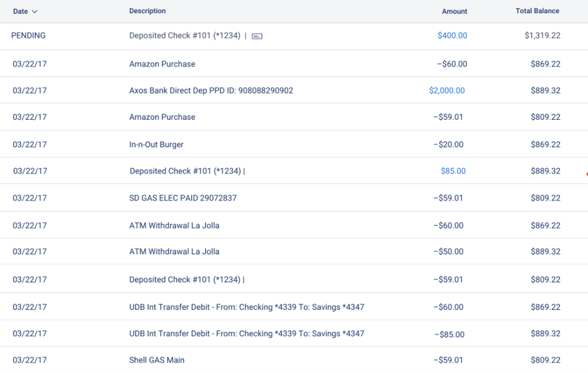Open the Amazon Purchase of −$60.00
588x373 pixels.
click(x=294, y=64)
